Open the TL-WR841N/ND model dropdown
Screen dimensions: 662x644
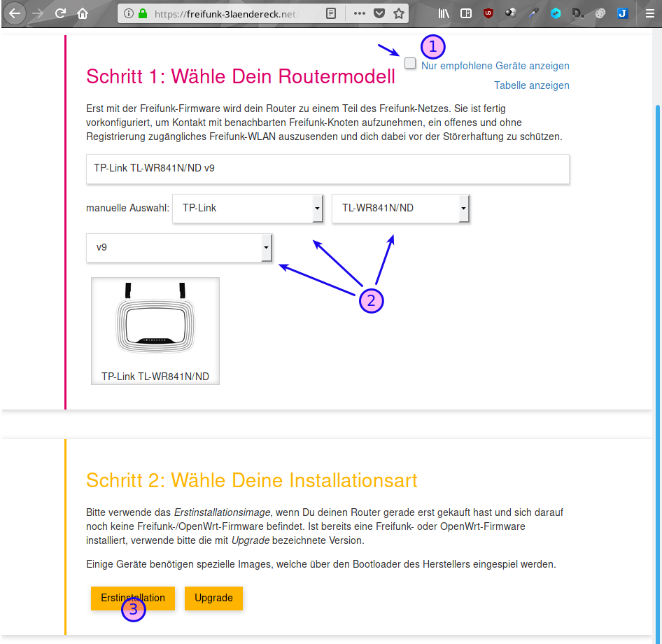coord(401,208)
